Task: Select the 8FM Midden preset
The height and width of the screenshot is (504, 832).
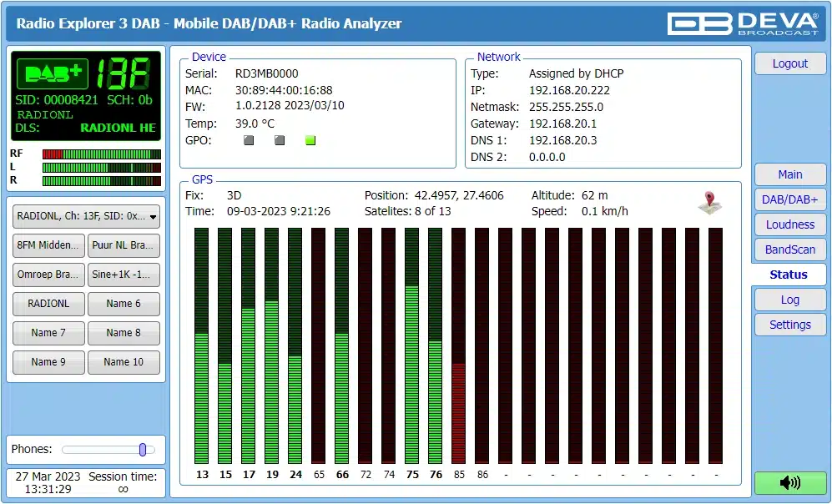Action: [48, 245]
